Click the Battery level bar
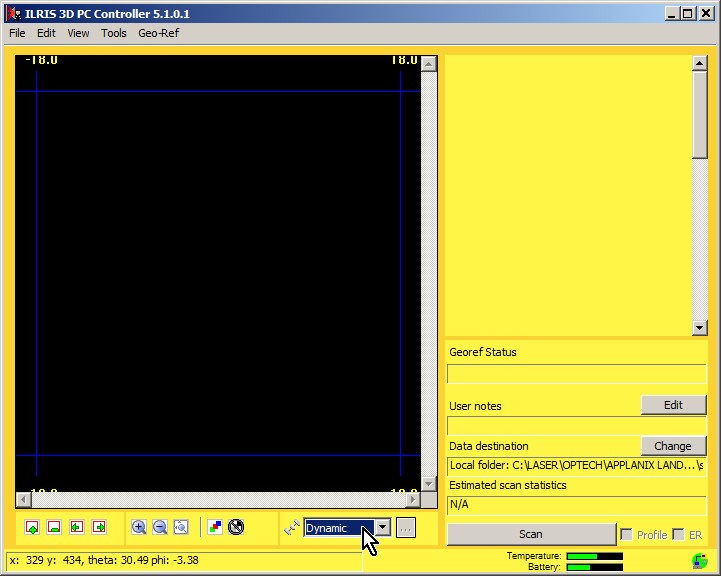The width and height of the screenshot is (721, 576). pyautogui.click(x=595, y=567)
